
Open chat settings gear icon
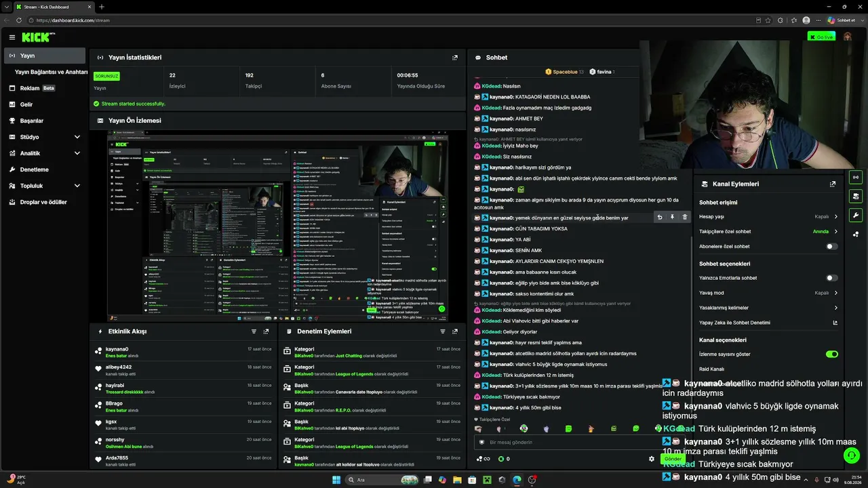click(x=652, y=459)
